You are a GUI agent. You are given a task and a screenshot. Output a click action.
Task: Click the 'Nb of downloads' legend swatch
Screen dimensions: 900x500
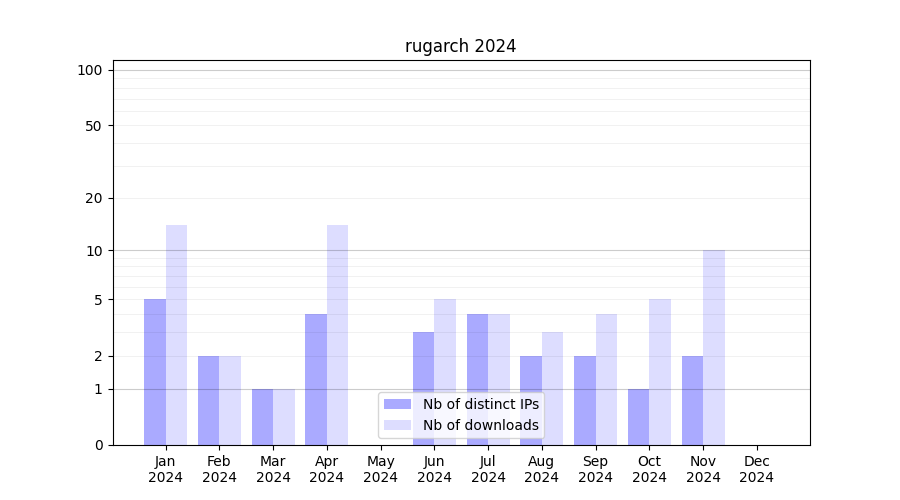(398, 425)
